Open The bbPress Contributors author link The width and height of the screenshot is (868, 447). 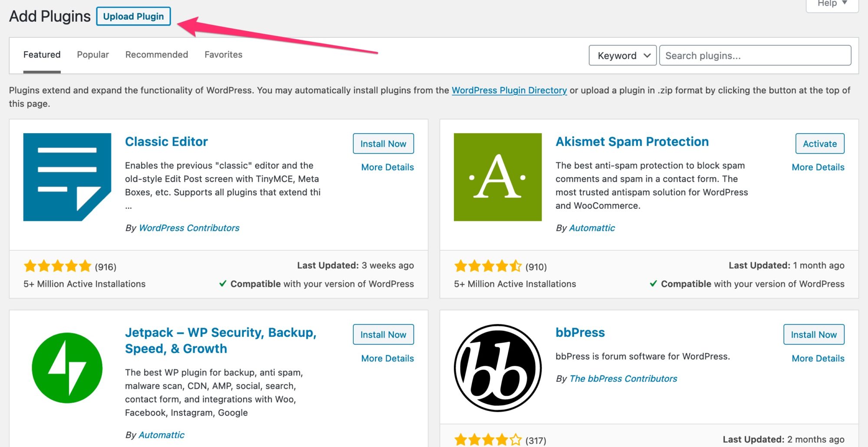pyautogui.click(x=623, y=378)
